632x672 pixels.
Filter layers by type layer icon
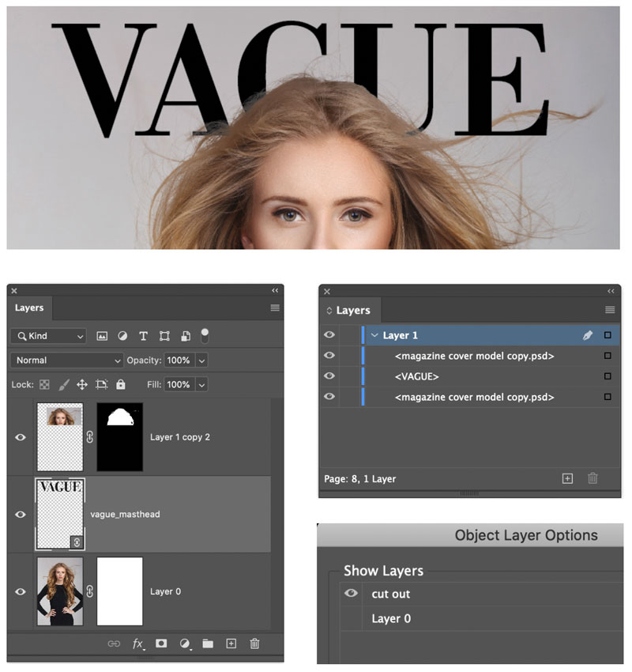pyautogui.click(x=144, y=336)
